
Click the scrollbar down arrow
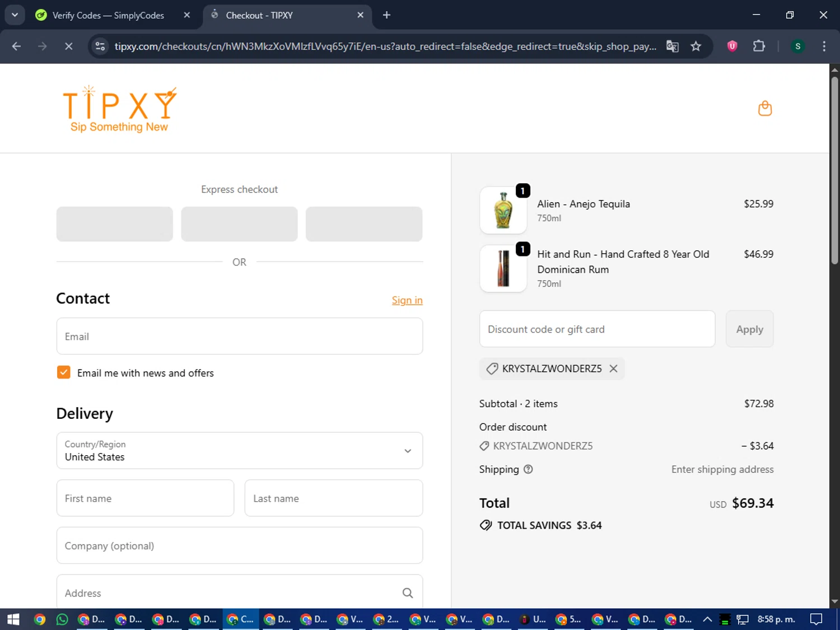click(834, 601)
